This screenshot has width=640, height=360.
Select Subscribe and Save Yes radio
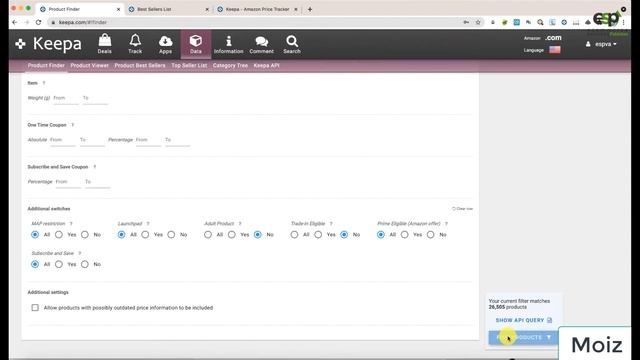coord(59,264)
